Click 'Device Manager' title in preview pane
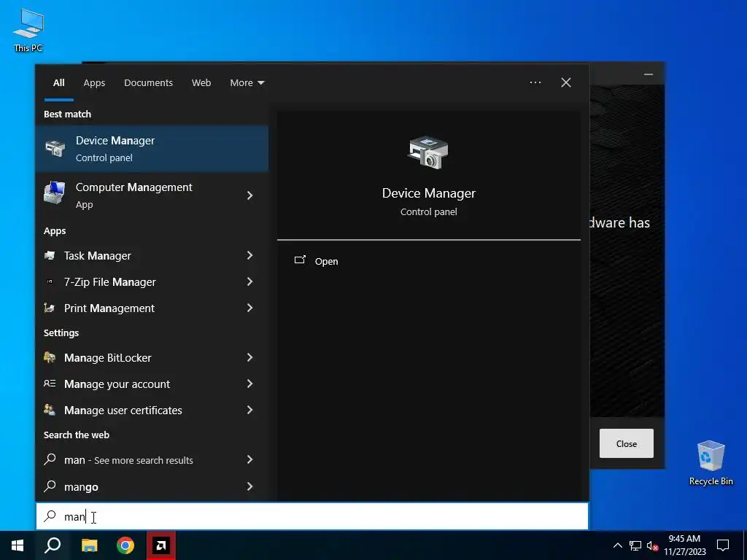 coord(429,192)
